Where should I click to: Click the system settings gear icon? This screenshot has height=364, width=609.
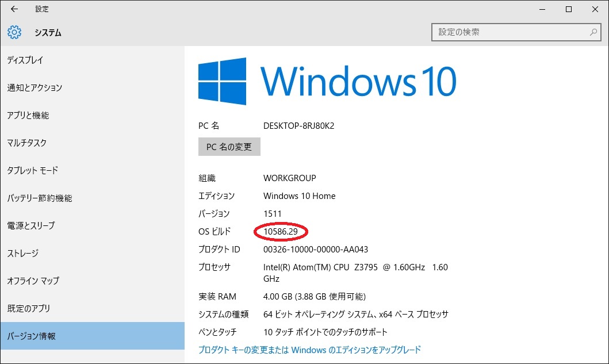click(14, 33)
